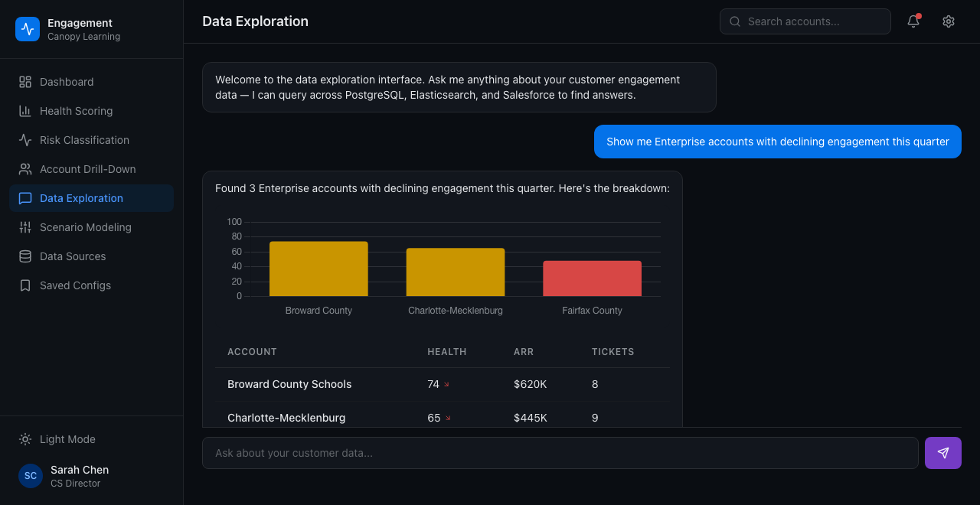Toggle Light Mode theme

[67, 439]
